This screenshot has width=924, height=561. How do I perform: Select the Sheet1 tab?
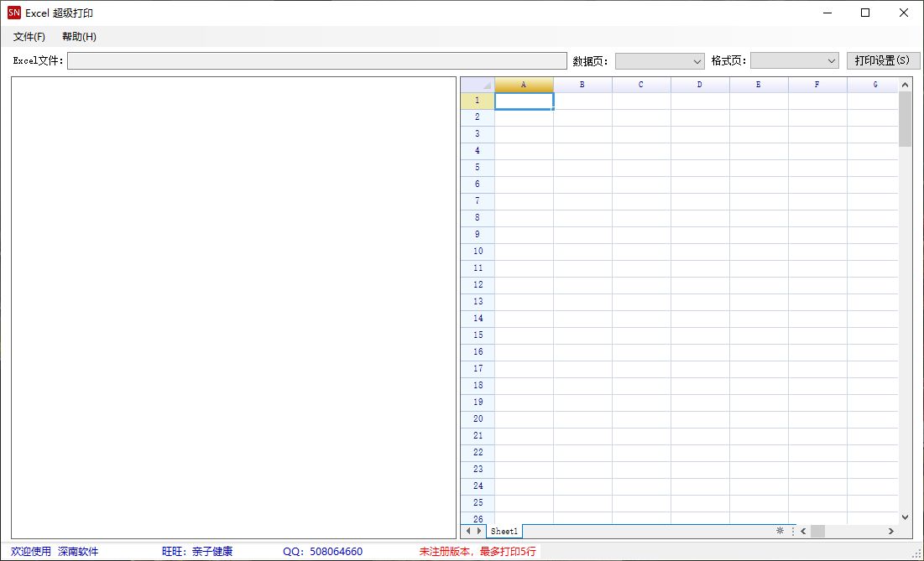pos(504,531)
